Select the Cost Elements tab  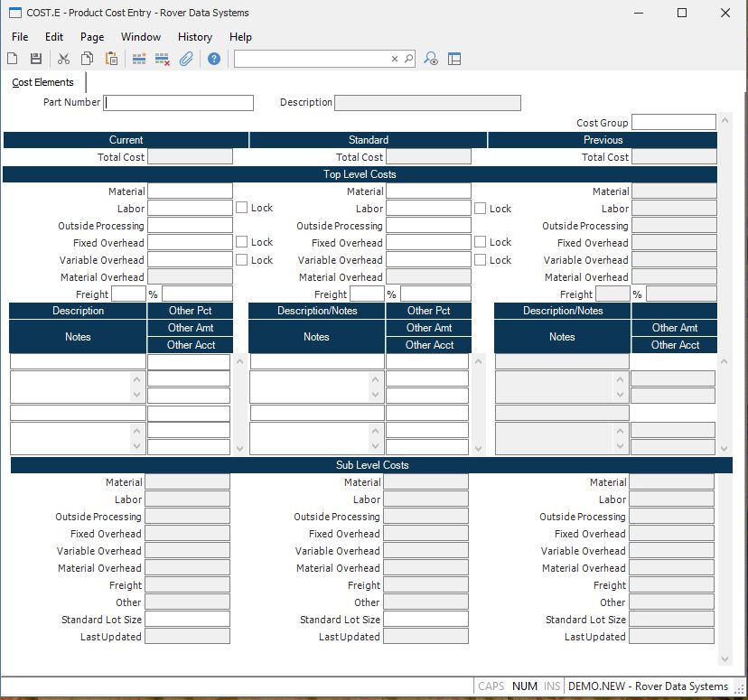coord(43,82)
